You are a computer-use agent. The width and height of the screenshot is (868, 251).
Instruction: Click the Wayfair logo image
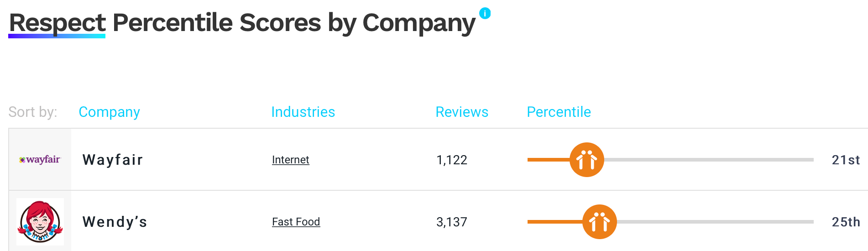point(40,160)
